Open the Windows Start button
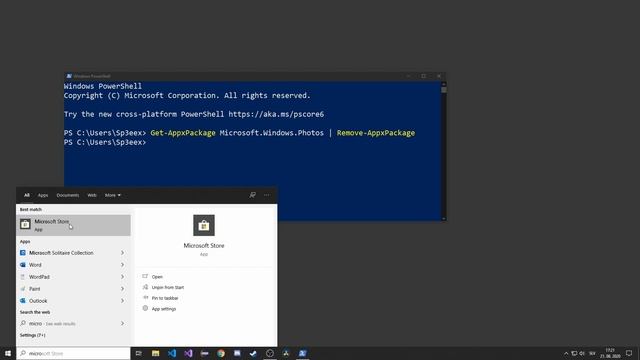 (8, 353)
